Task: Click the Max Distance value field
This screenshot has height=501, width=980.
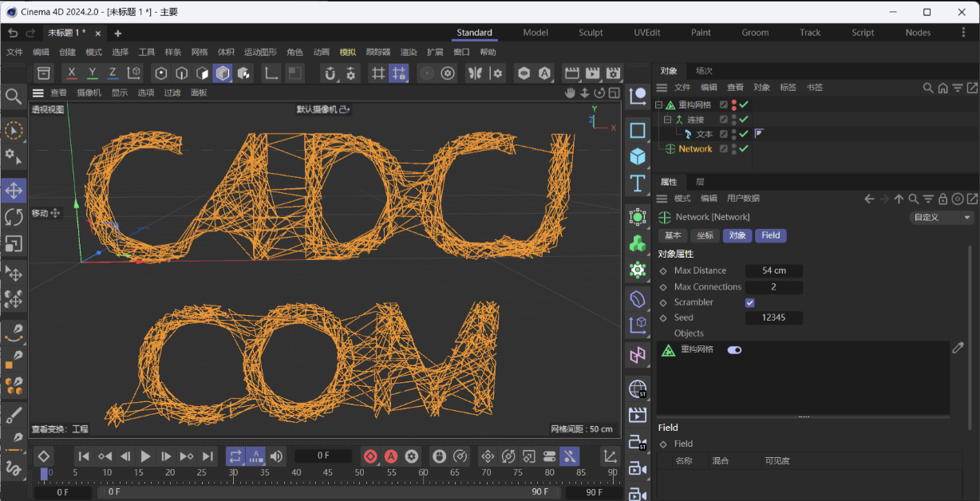Action: (x=773, y=271)
